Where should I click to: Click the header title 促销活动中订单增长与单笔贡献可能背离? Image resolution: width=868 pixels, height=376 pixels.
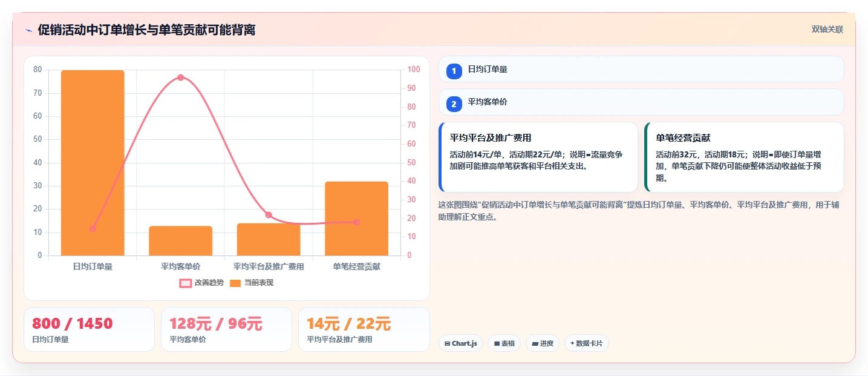point(146,30)
